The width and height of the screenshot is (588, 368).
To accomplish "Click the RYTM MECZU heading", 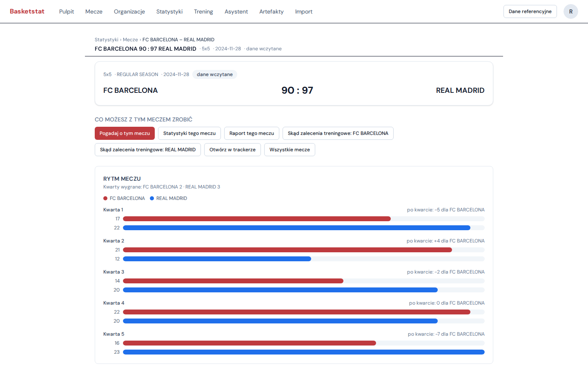I will tap(122, 179).
